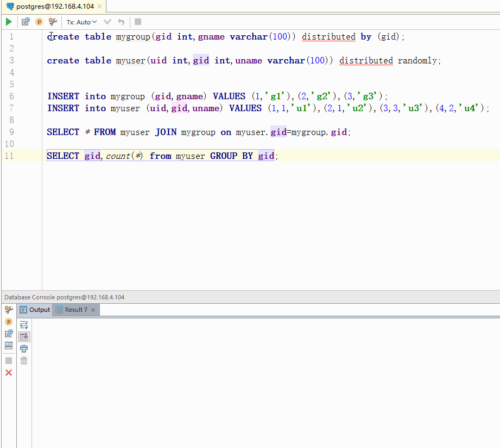Click 'GROUP BY' on line 11
The height and width of the screenshot is (448, 500).
coord(231,156)
